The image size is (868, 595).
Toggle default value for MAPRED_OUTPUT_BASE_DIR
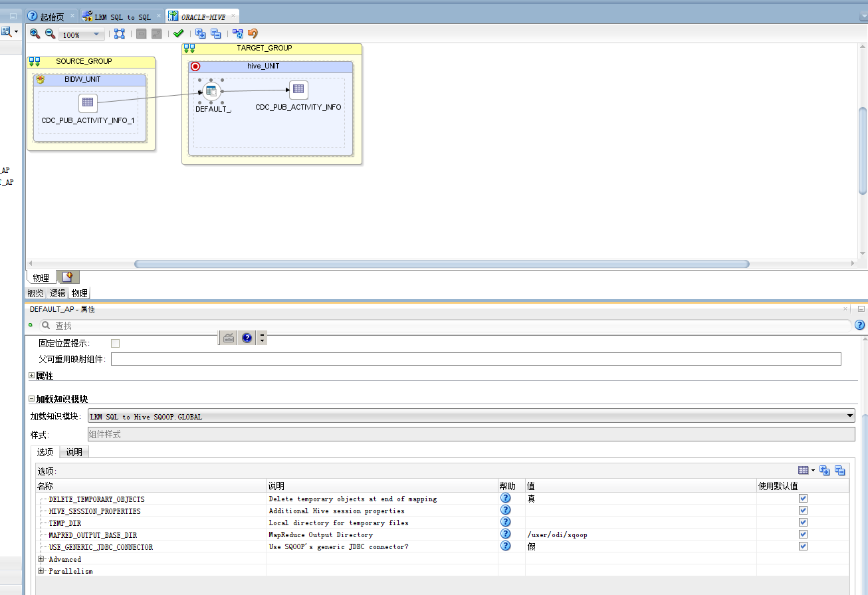click(x=803, y=534)
